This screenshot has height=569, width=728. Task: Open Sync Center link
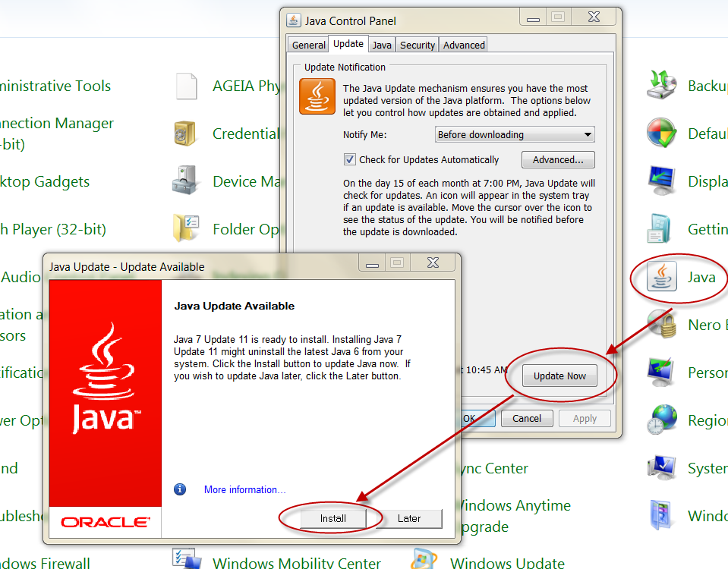[x=494, y=468]
